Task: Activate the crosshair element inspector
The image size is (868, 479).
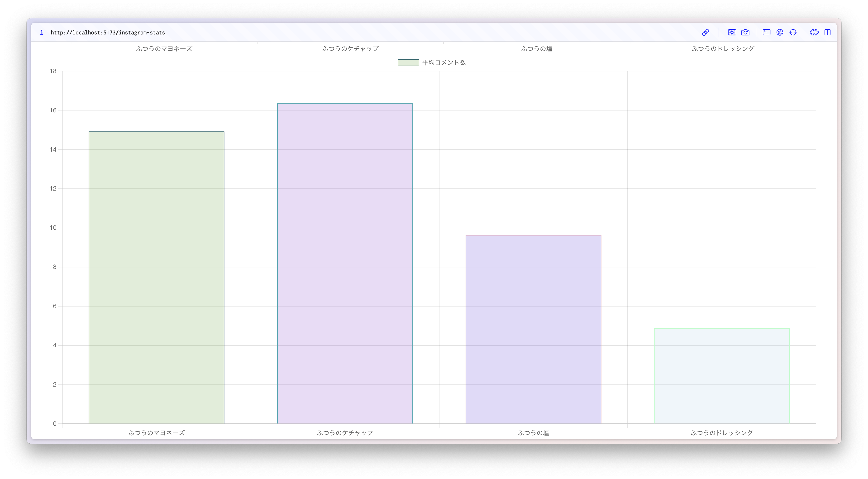Action: point(793,32)
